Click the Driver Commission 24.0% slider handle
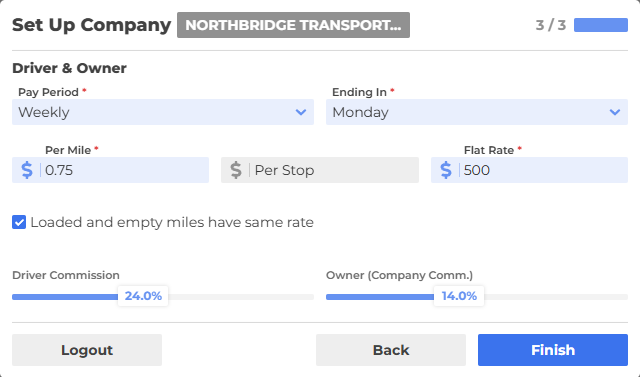640x377 pixels. point(143,296)
